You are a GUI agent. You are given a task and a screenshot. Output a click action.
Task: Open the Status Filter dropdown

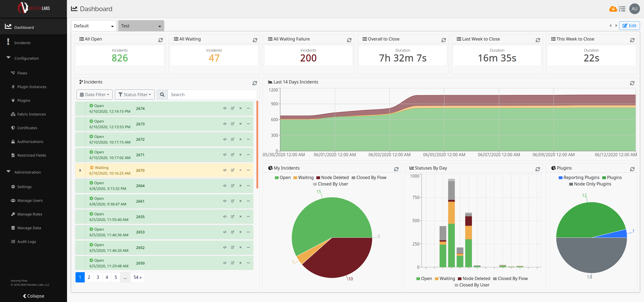click(134, 95)
